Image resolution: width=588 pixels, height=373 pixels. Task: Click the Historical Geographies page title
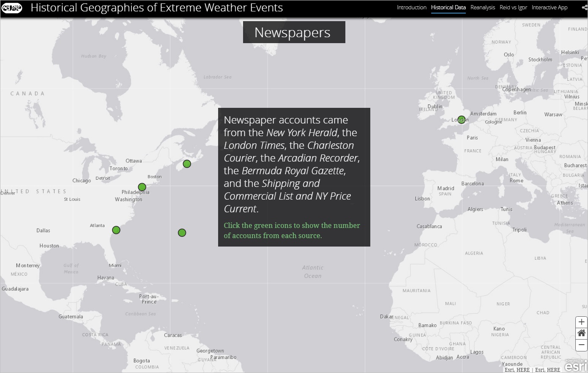pyautogui.click(x=156, y=8)
